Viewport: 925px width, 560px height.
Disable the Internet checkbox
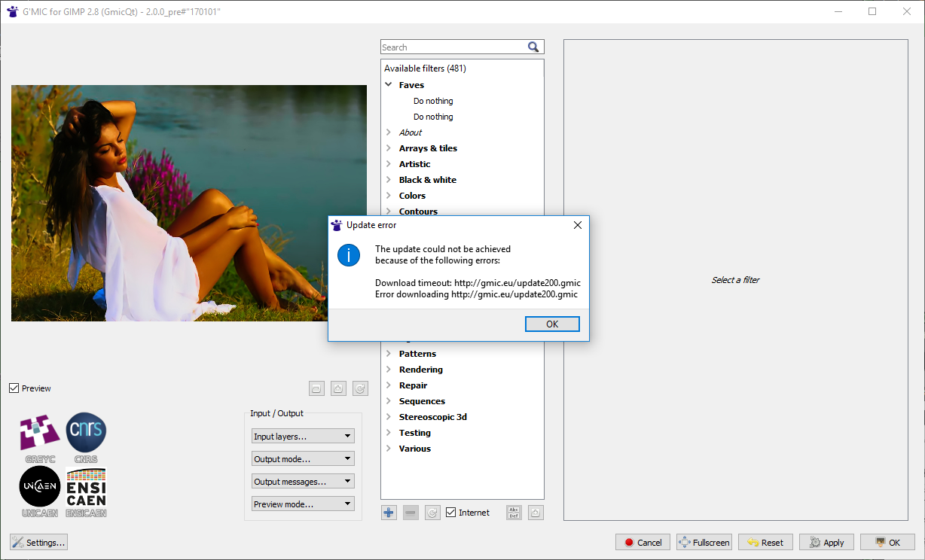click(451, 513)
